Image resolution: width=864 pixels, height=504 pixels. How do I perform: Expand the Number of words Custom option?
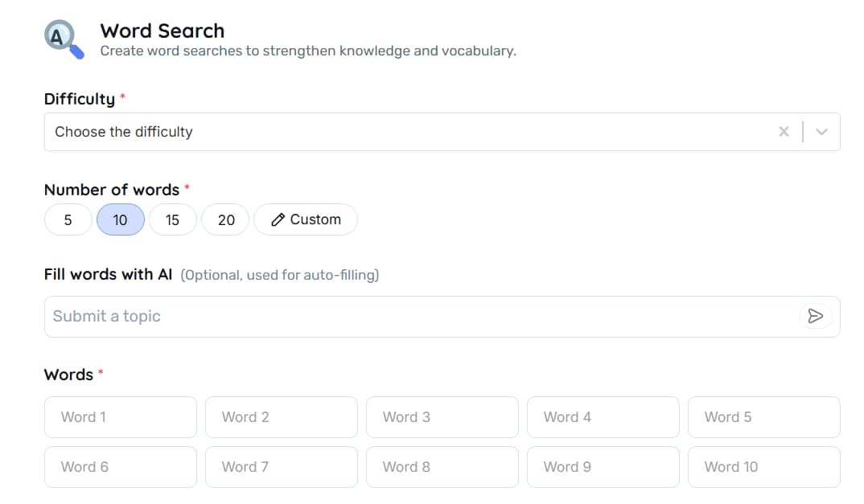[306, 219]
